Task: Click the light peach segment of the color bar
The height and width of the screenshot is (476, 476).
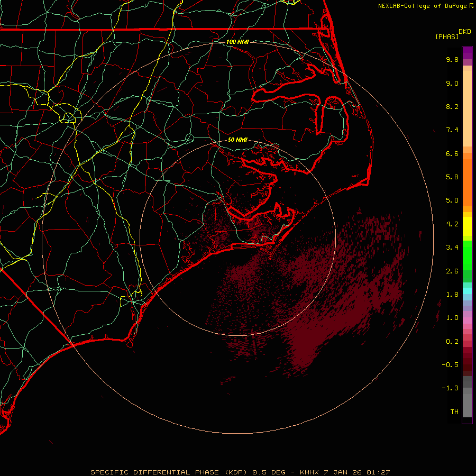Action: (467, 108)
